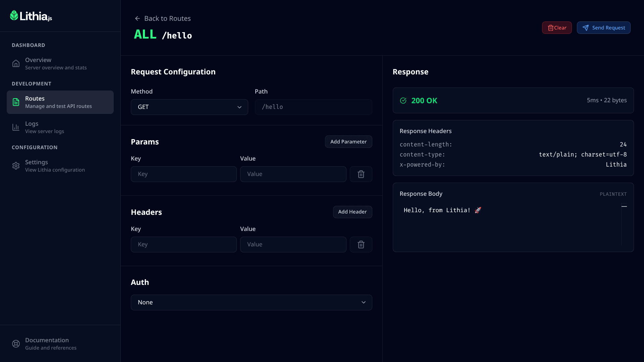Expand the Auth None dropdown
The image size is (644, 362).
(x=251, y=302)
